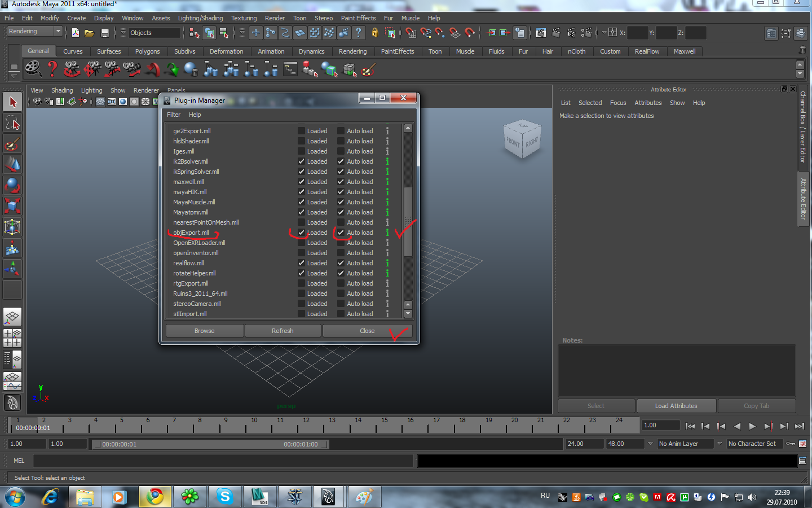Toggle Loaded checkbox for objExport.mll
The image size is (812, 508).
coord(302,233)
